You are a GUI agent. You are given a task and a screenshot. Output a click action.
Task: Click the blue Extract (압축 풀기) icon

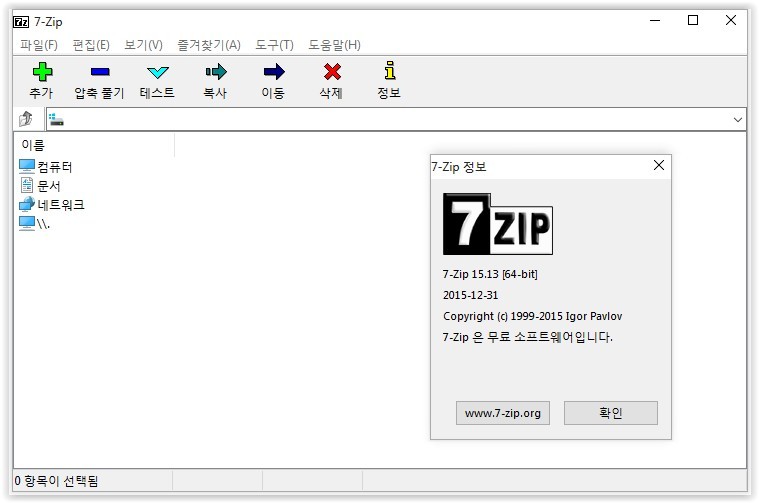point(100,72)
